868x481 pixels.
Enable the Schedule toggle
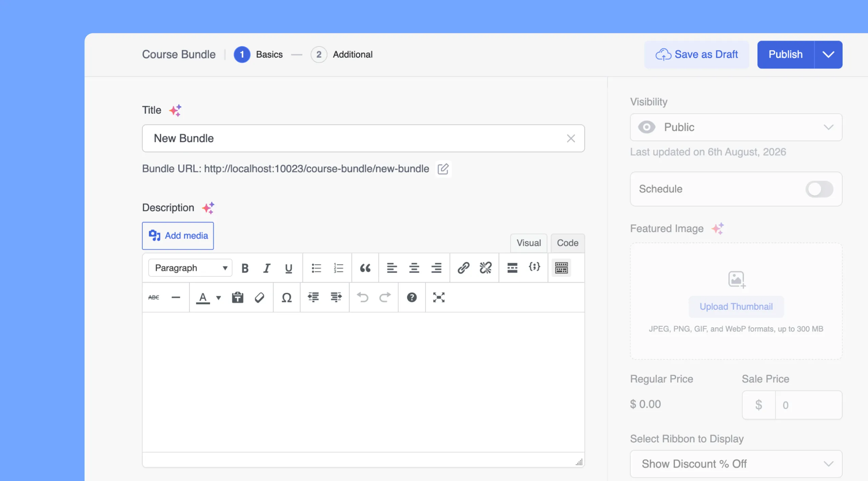[819, 189]
